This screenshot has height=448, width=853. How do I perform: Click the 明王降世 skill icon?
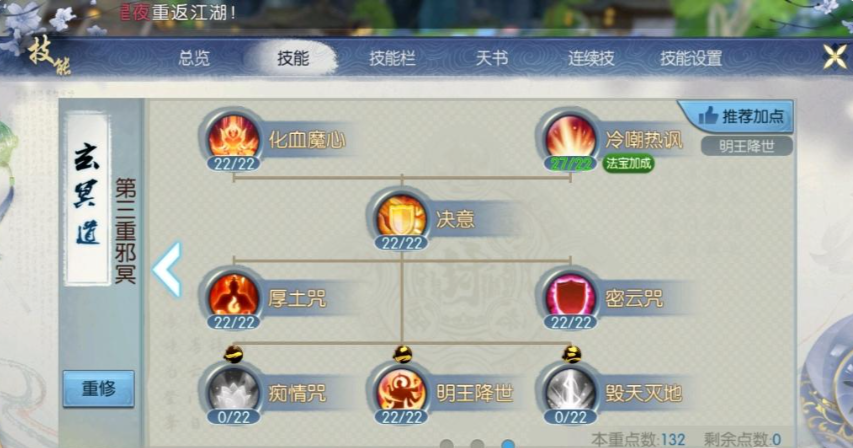click(401, 390)
